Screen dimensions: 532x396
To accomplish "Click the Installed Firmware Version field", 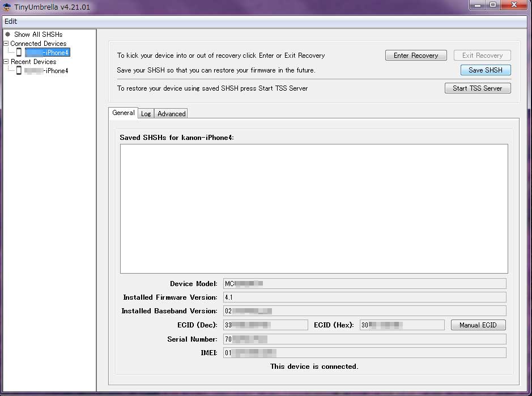I will (364, 297).
